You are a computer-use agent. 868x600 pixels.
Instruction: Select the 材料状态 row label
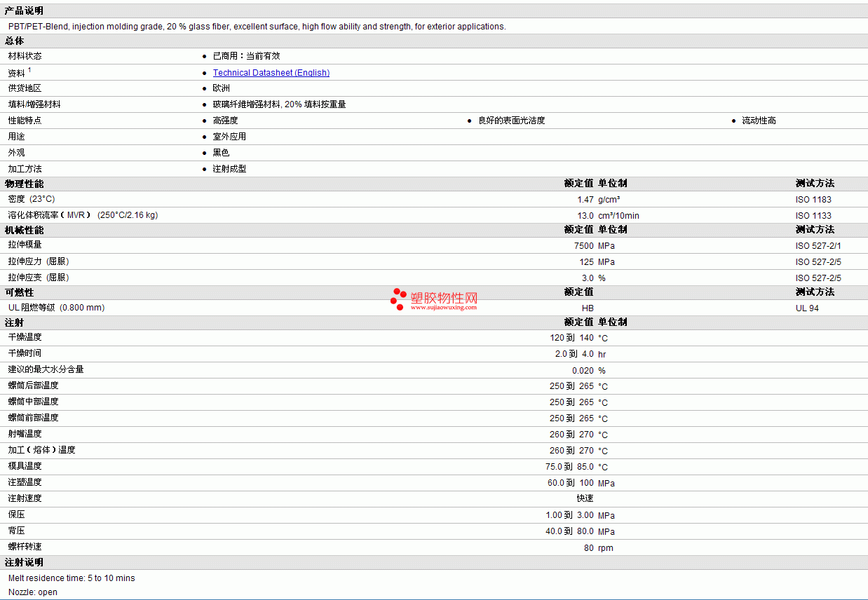click(x=25, y=56)
